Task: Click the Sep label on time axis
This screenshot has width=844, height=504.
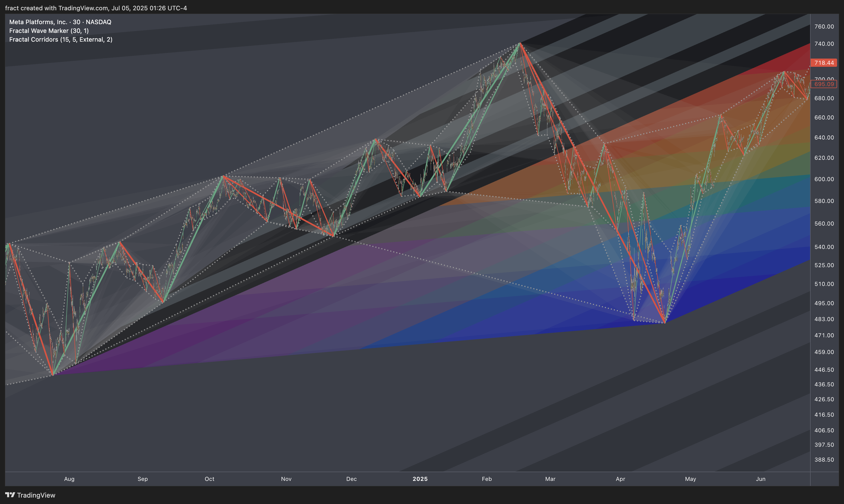Action: pyautogui.click(x=143, y=479)
